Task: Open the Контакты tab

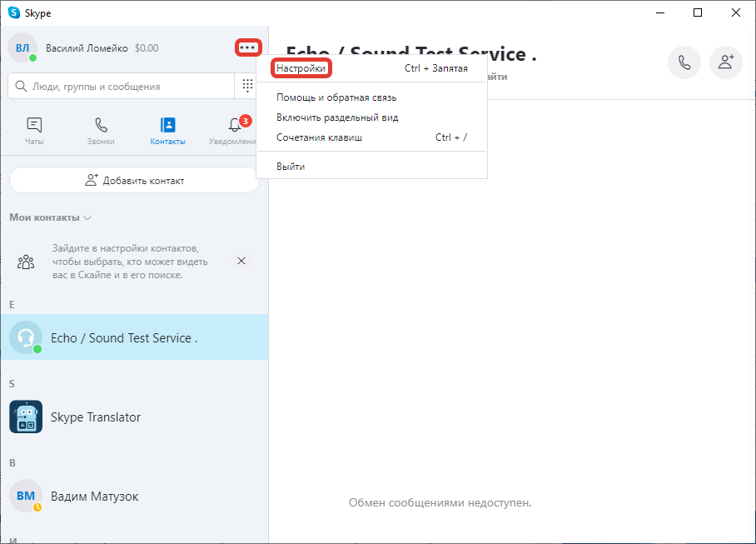Action: point(167,131)
